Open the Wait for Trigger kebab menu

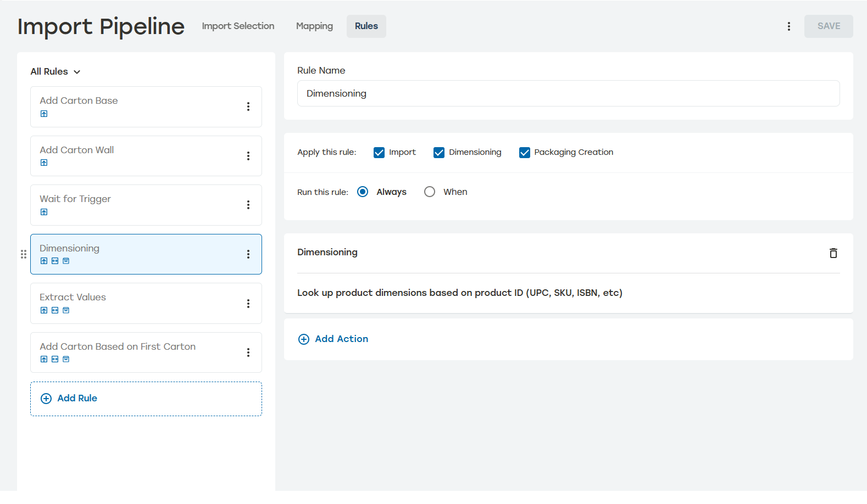point(248,205)
